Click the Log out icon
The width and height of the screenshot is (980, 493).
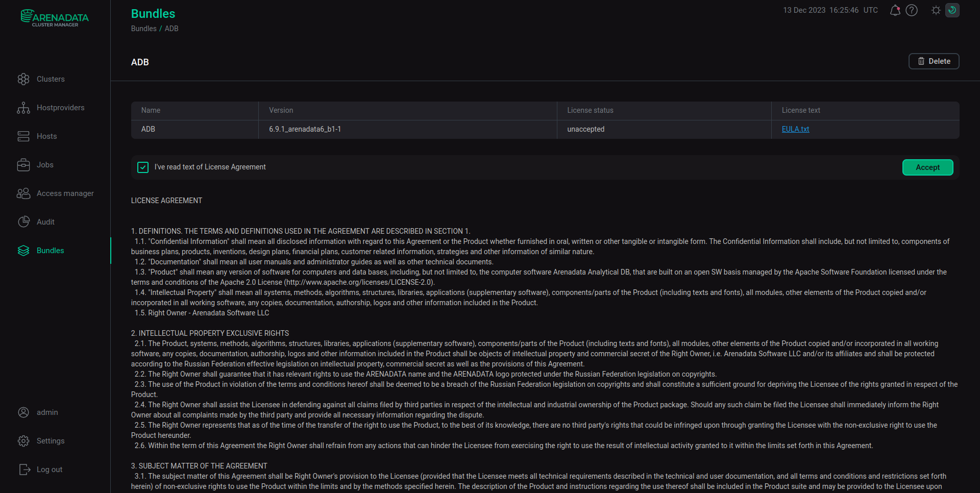[23, 470]
